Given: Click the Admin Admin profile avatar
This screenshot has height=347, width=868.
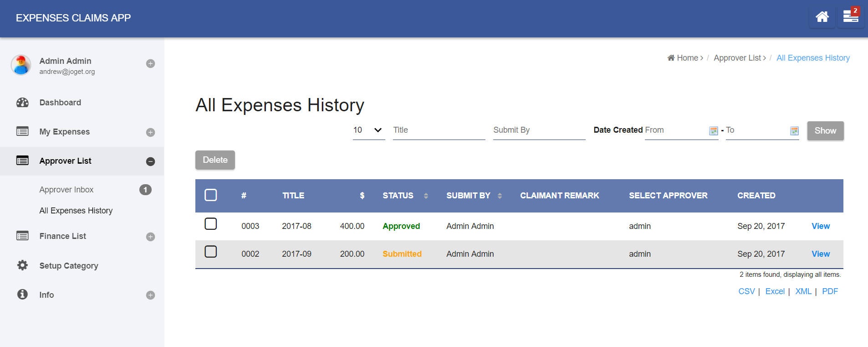Looking at the screenshot, I should point(21,65).
